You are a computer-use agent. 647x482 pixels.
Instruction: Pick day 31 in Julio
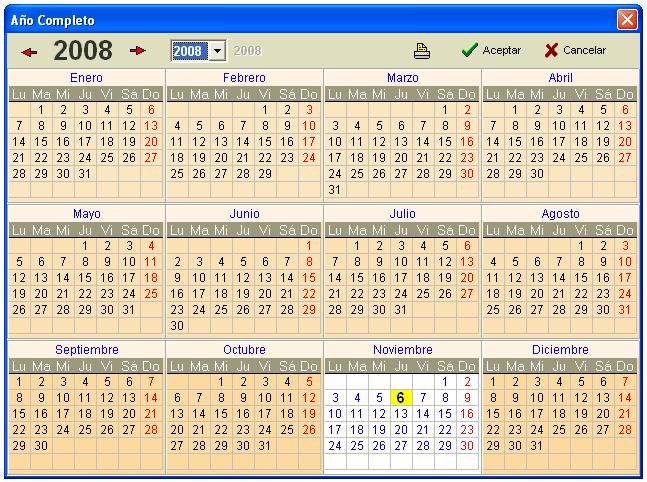[x=401, y=310]
